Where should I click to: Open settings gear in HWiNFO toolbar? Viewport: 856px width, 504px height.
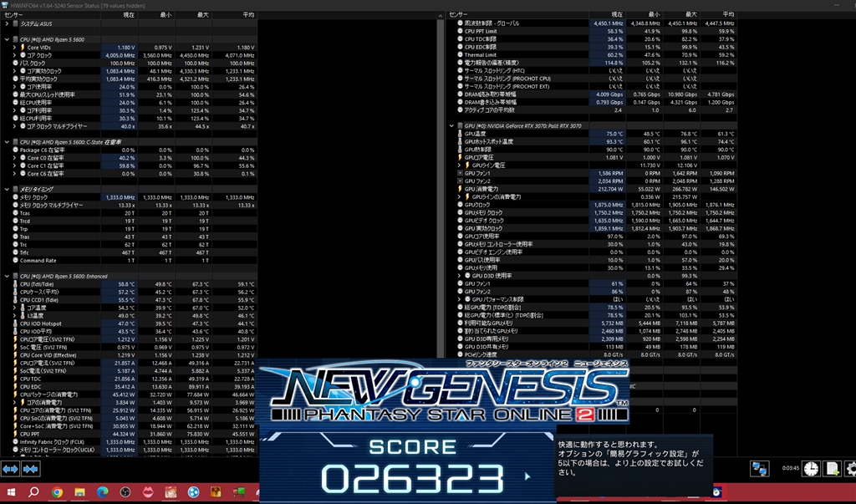tap(850, 469)
